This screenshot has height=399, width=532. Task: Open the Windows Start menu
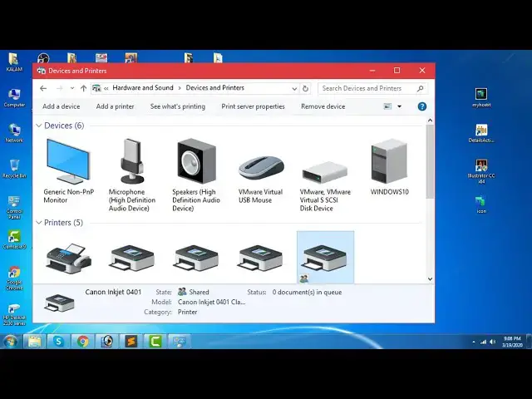pyautogui.click(x=10, y=342)
